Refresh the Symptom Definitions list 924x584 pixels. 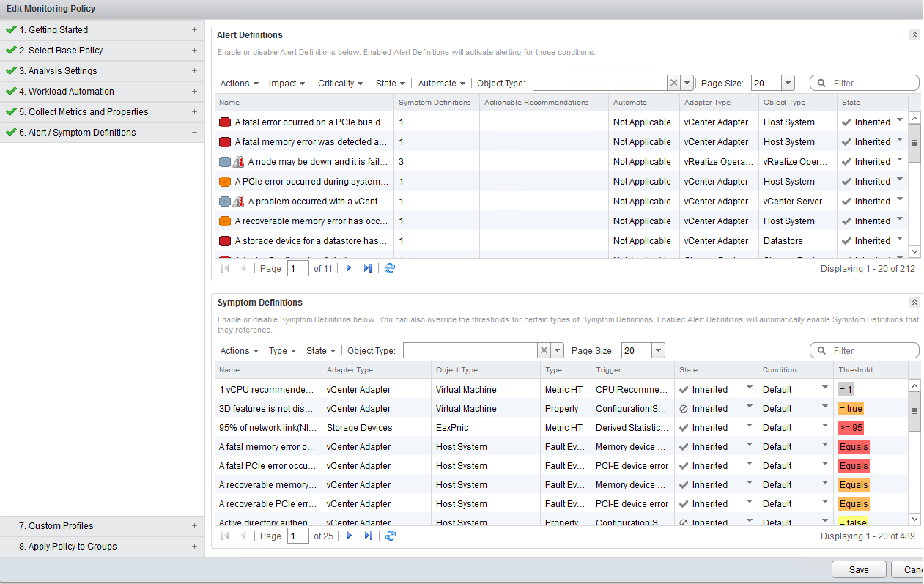pos(390,536)
